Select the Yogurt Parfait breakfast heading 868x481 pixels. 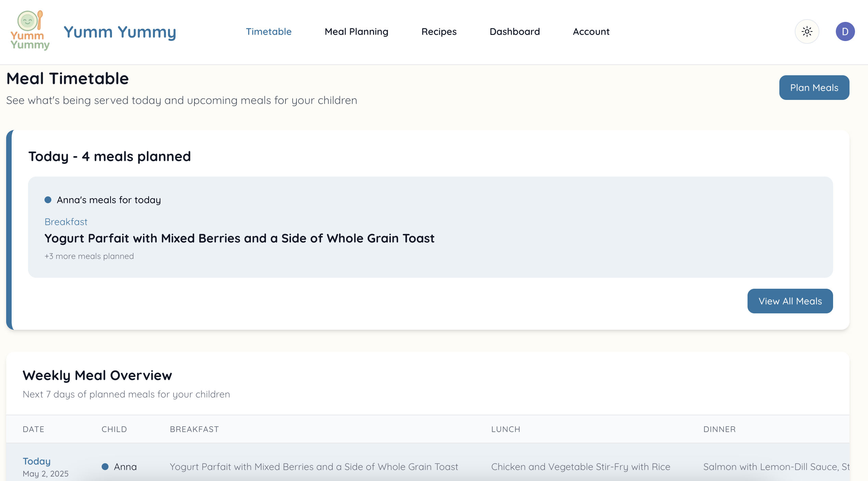coord(239,238)
